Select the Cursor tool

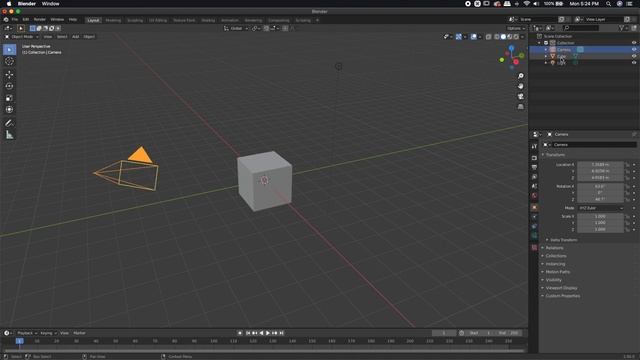pyautogui.click(x=9, y=61)
